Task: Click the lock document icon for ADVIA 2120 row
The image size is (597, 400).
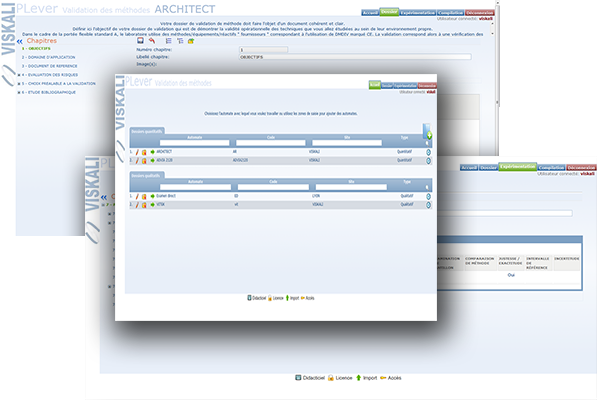Action: click(144, 161)
